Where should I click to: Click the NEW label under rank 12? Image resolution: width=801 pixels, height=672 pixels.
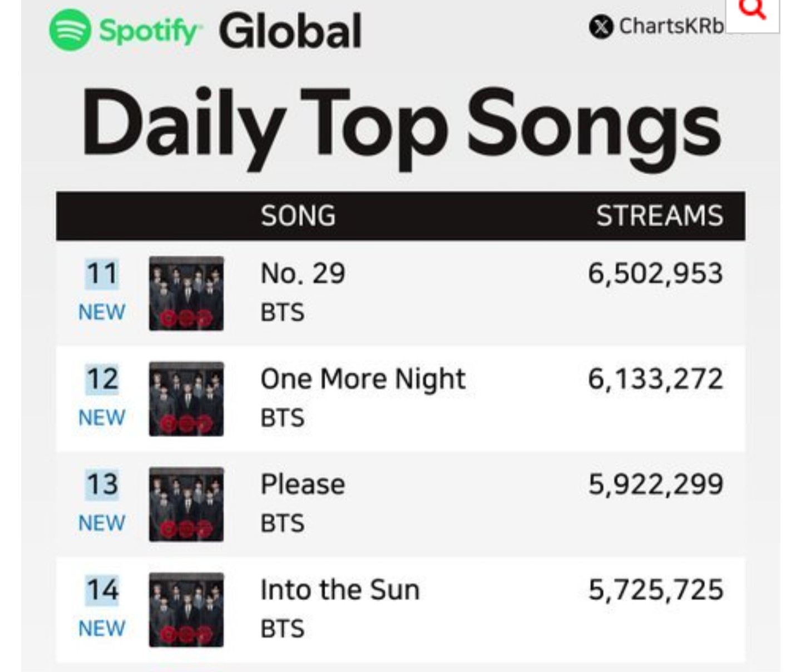click(x=102, y=418)
